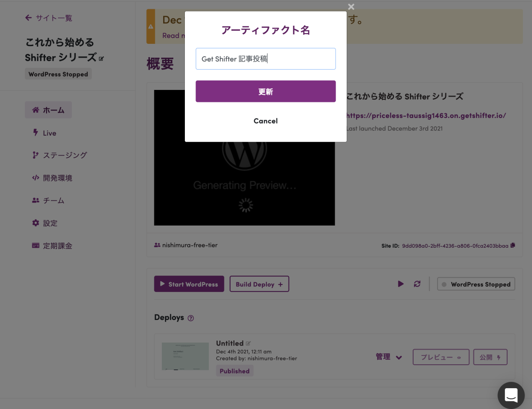Click the Generating Preview site image
The width and height of the screenshot is (532, 409).
pyautogui.click(x=245, y=157)
